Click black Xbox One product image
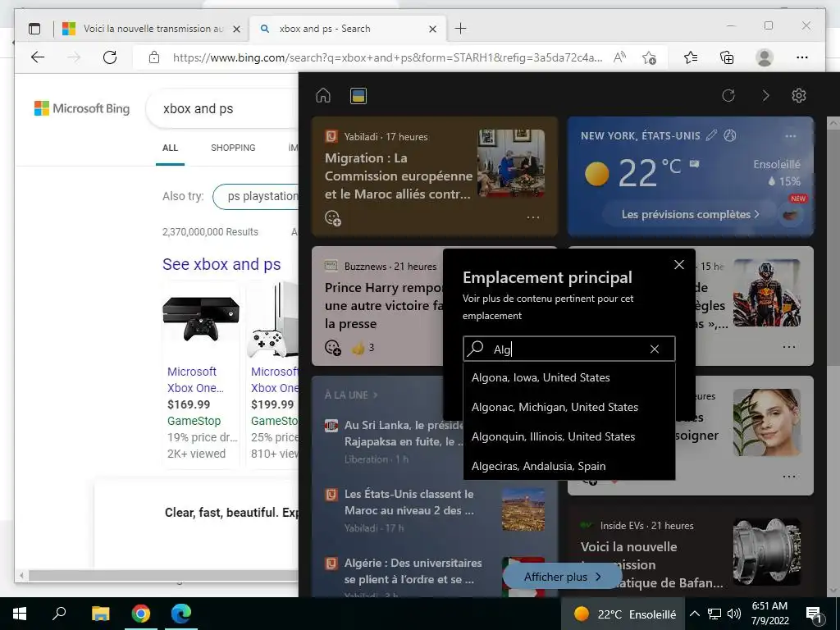840x630 pixels. tap(201, 318)
